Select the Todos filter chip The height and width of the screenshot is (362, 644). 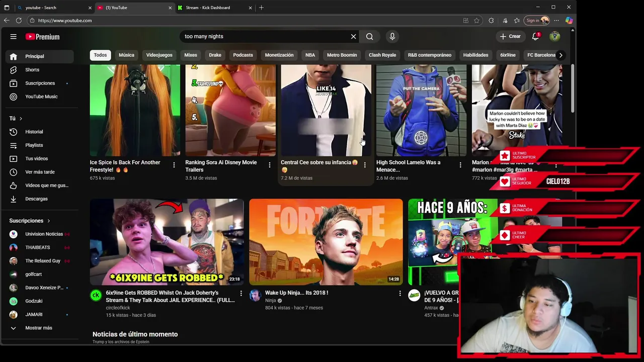coord(100,55)
